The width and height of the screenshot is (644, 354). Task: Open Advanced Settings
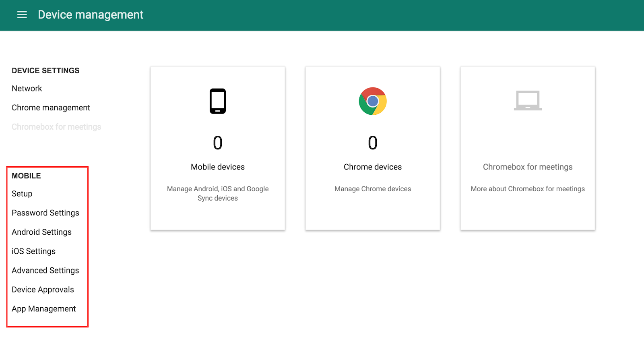[45, 271]
